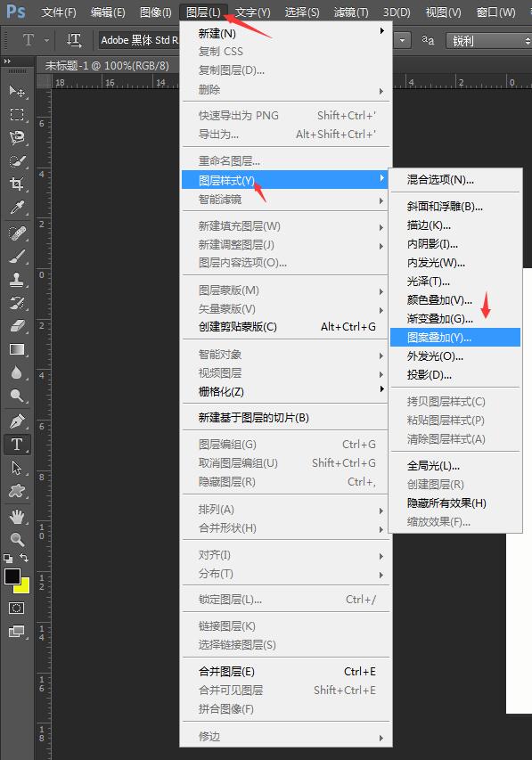The image size is (532, 760).
Task: Choose 内阴影(I)... layer style
Action: pyautogui.click(x=454, y=244)
